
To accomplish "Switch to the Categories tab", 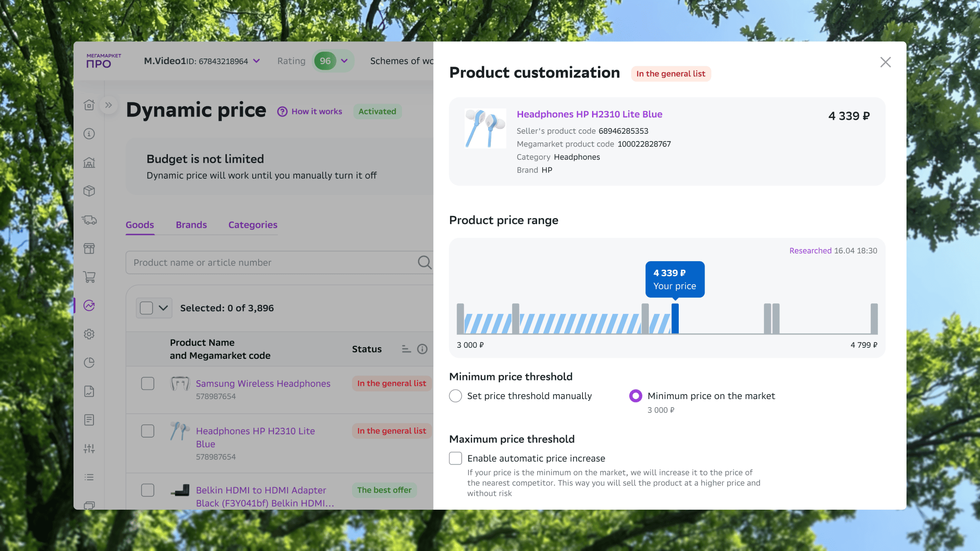I will point(253,225).
